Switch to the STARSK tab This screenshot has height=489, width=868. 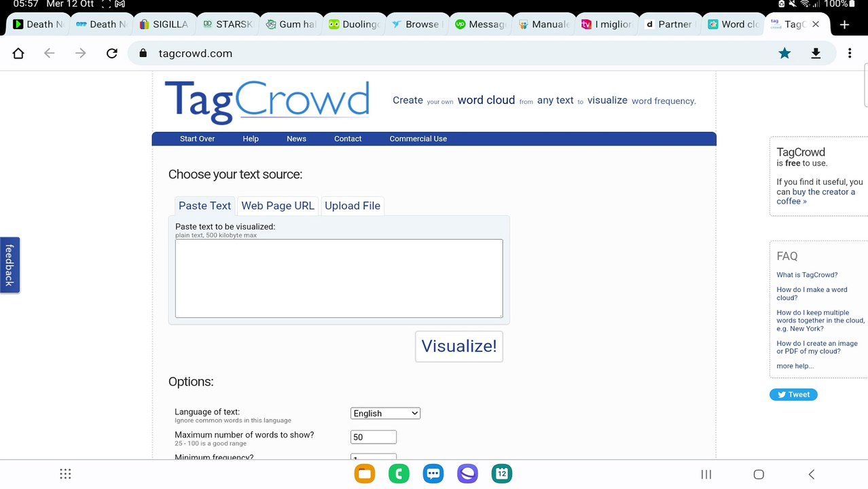click(227, 24)
